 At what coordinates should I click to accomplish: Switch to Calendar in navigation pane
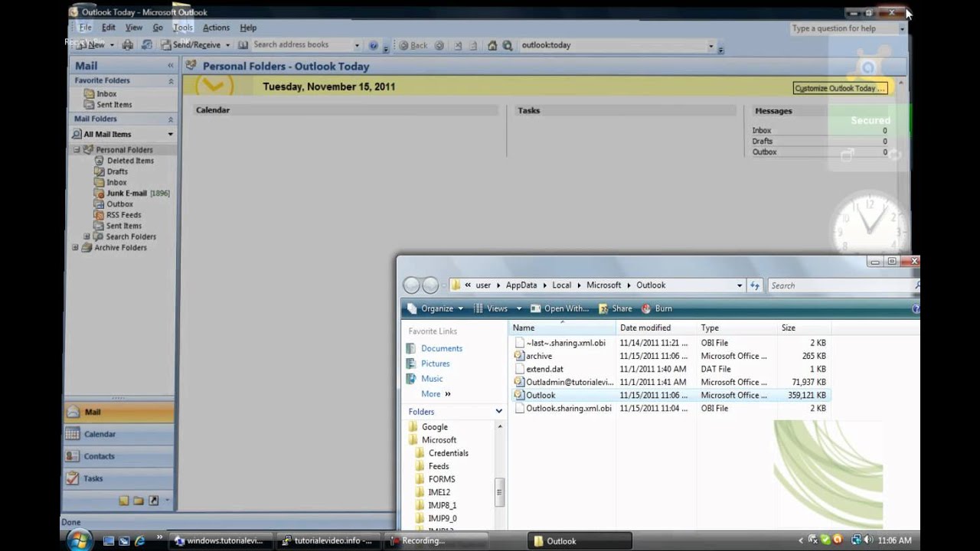(119, 434)
